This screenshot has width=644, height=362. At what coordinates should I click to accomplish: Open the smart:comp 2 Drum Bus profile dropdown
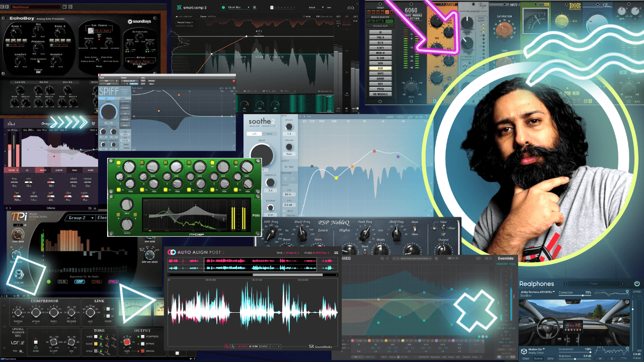click(x=238, y=7)
